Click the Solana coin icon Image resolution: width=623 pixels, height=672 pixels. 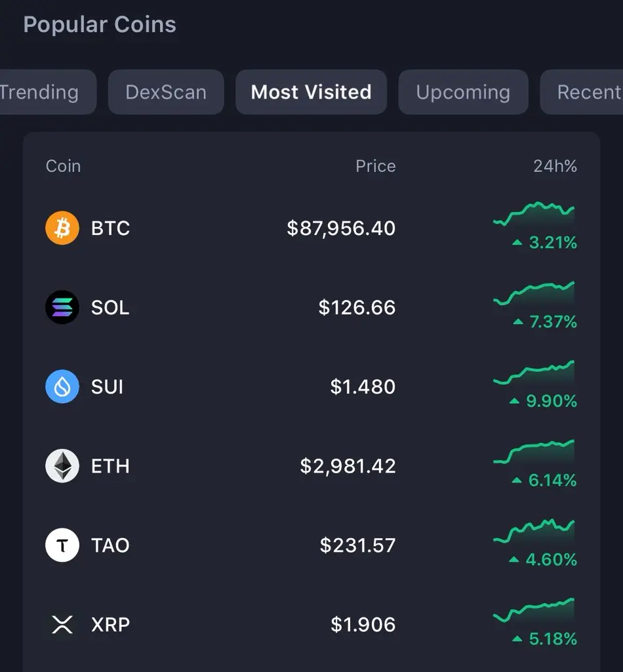click(x=62, y=307)
